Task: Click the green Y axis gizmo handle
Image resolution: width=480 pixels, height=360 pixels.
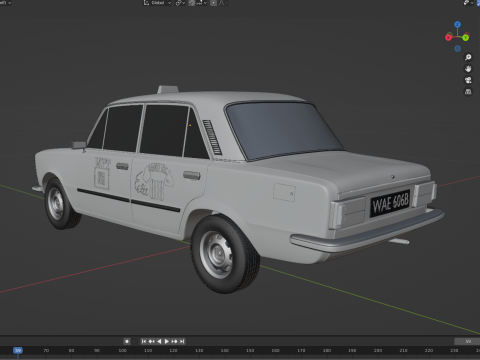Action: tap(465, 38)
